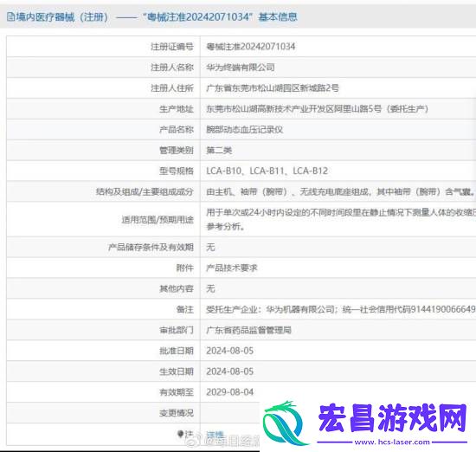476x452 pixels.
Task: Click the bullet icon beside 注 in last row
Action: tap(181, 434)
